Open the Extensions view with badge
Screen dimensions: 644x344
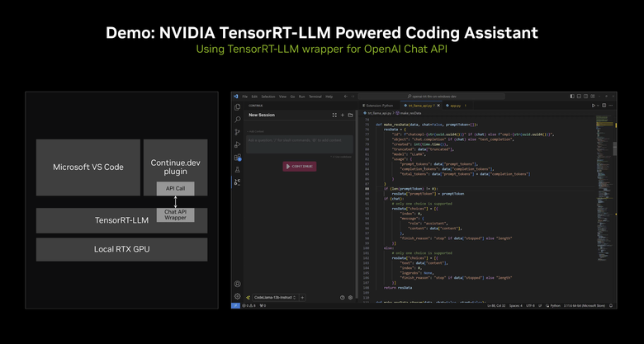pos(237,158)
